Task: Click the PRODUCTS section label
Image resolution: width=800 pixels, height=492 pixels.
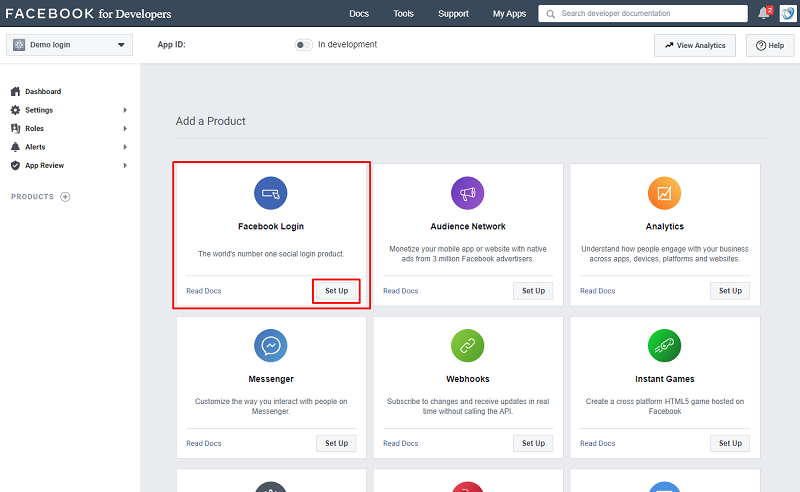Action: (32, 196)
